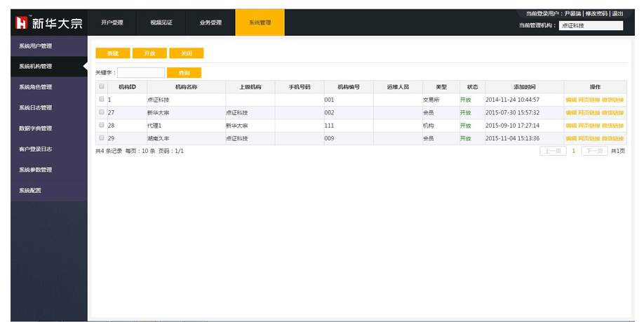Click 网页链接 for 湖南久丰 row
Screen dimensions: 644x322
click(589, 138)
